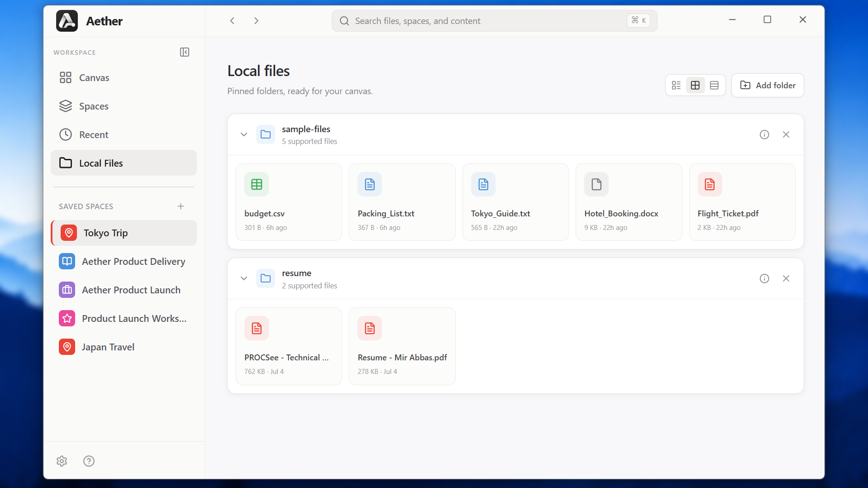Switch to rows view toggle
Image resolution: width=868 pixels, height=488 pixels.
tap(714, 85)
